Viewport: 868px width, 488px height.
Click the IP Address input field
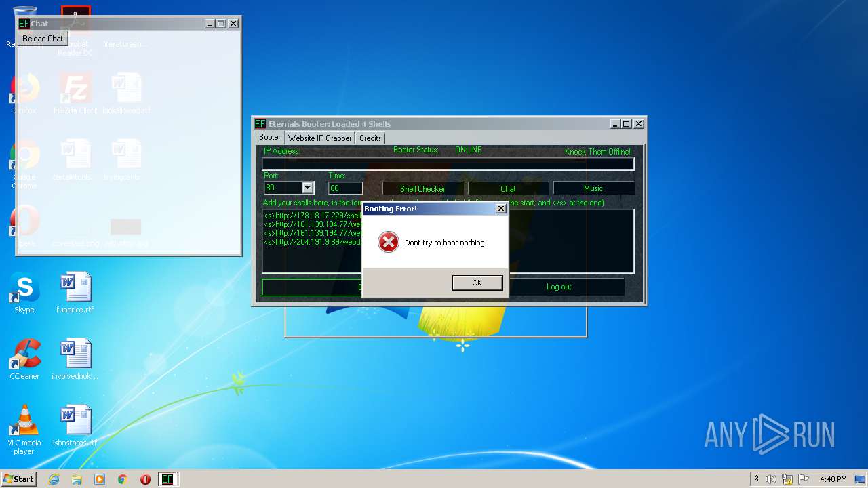tap(448, 164)
